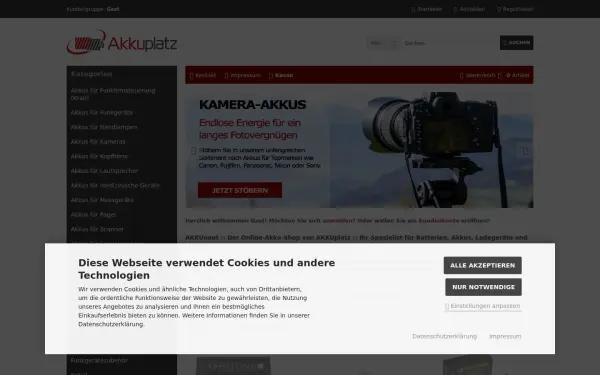Screen dimensions: 600x375
Task: Click the Akkuplatz logo
Action: (122, 42)
